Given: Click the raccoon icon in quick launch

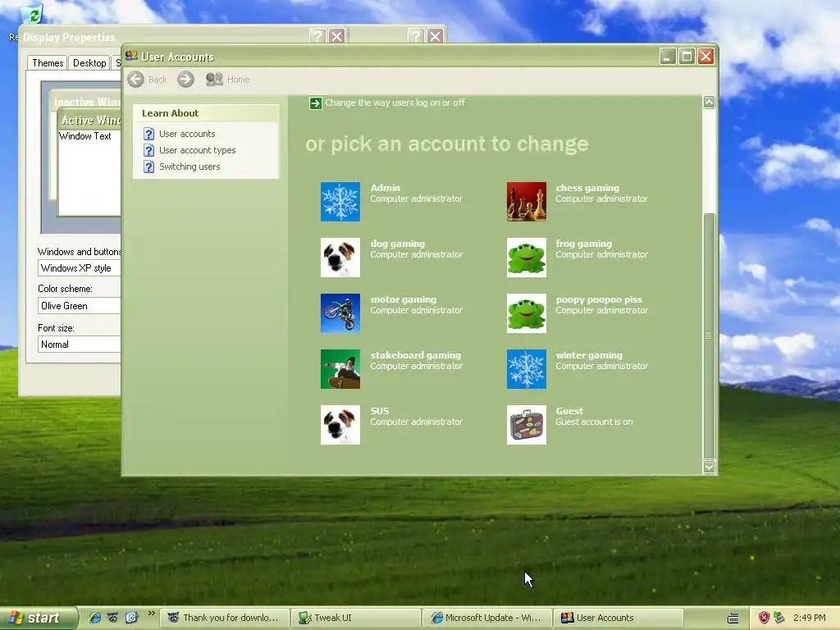Looking at the screenshot, I should [112, 618].
